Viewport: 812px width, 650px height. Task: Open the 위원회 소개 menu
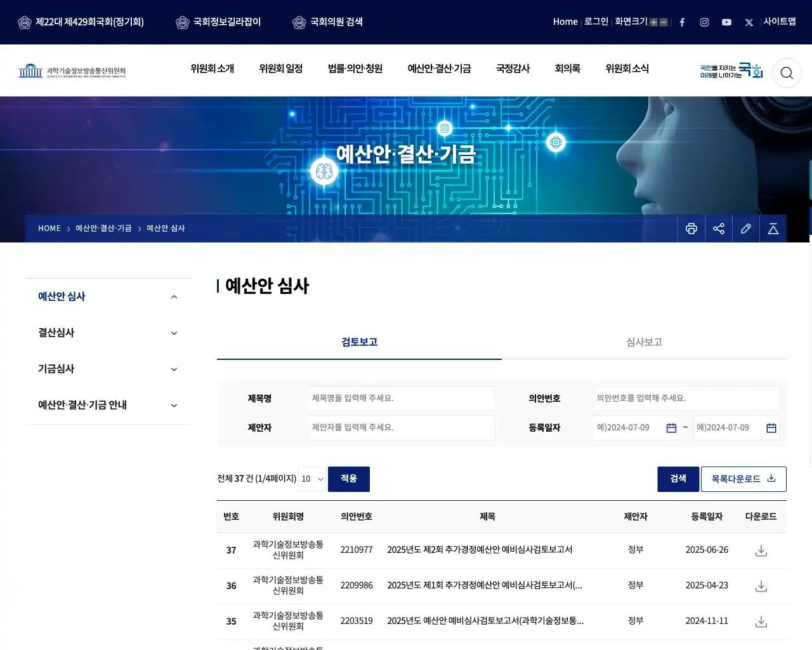coord(213,69)
